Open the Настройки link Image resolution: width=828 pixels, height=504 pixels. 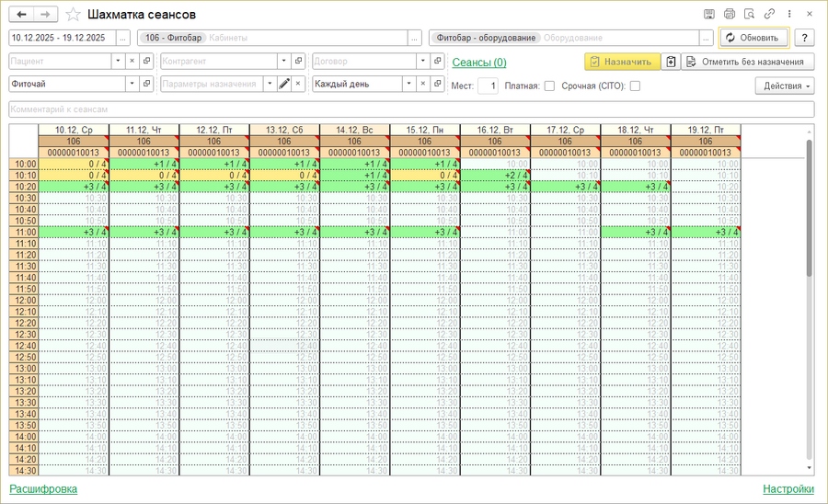tap(788, 489)
